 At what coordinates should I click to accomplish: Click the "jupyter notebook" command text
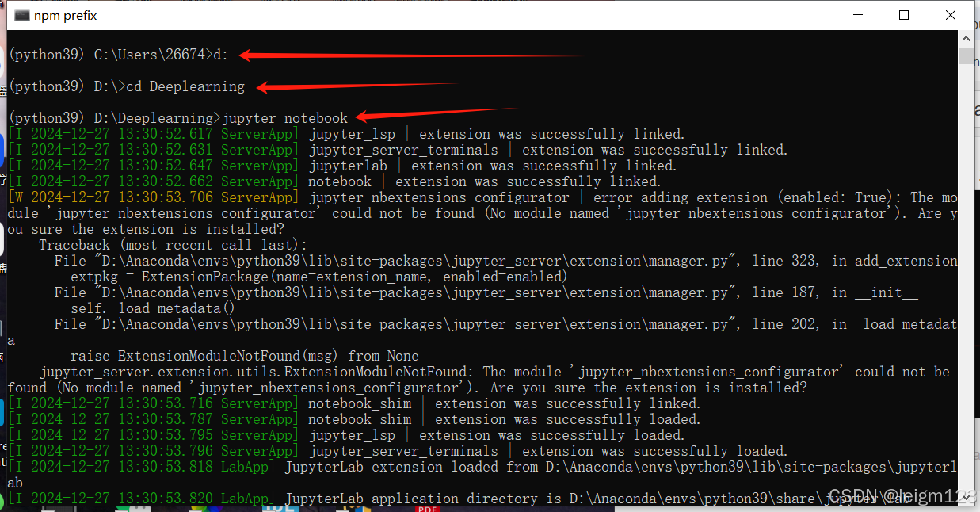click(x=285, y=118)
